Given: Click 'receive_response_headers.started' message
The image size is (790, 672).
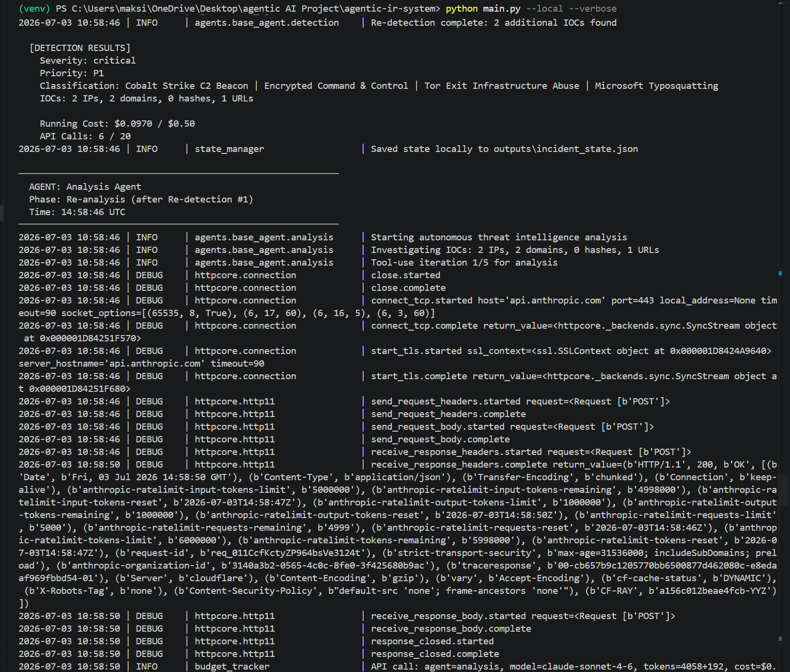Looking at the screenshot, I should coord(456,452).
